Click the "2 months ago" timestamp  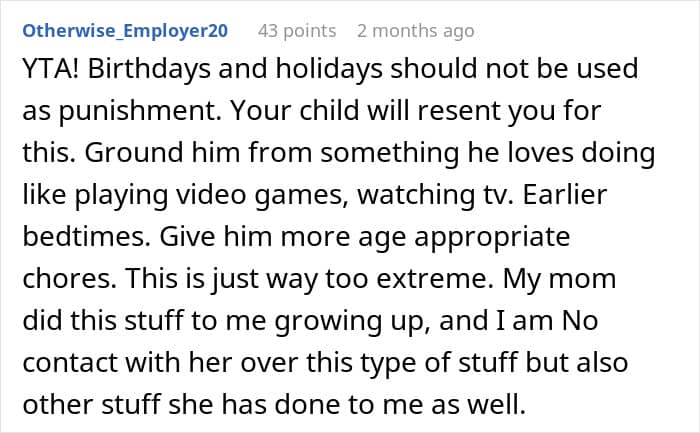[x=415, y=31]
